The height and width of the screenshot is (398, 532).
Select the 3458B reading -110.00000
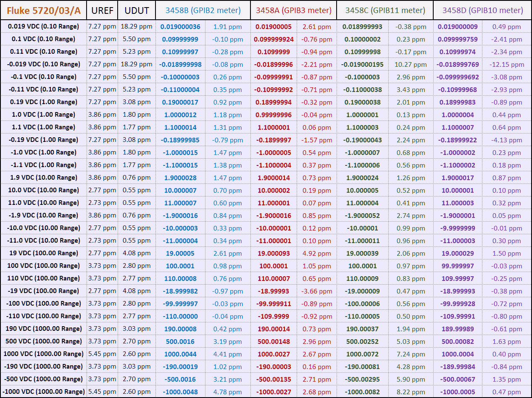[x=181, y=317]
